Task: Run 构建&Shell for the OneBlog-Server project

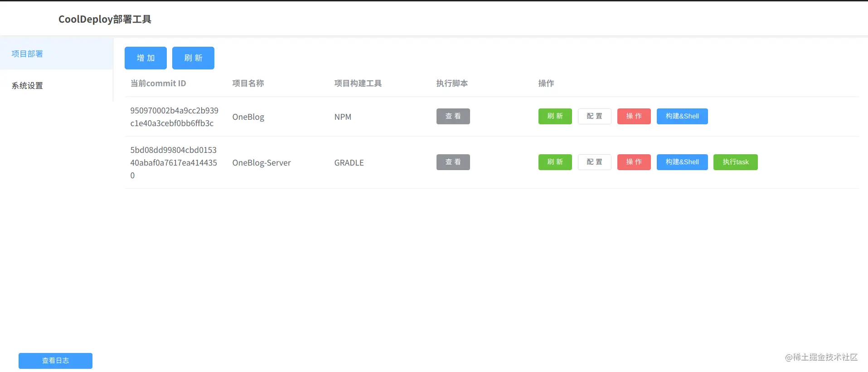Action: point(682,162)
